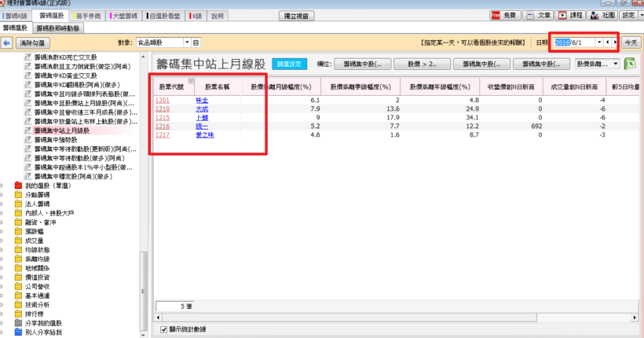Select the 籌碼集中穩定股(阿尚)(做多) tree item
This screenshot has height=338, width=644.
[x=73, y=176]
